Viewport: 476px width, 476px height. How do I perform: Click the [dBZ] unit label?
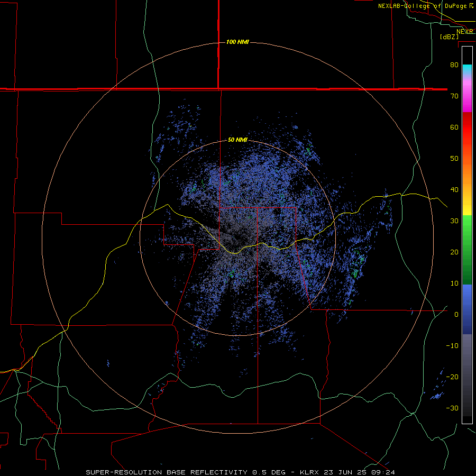click(449, 36)
